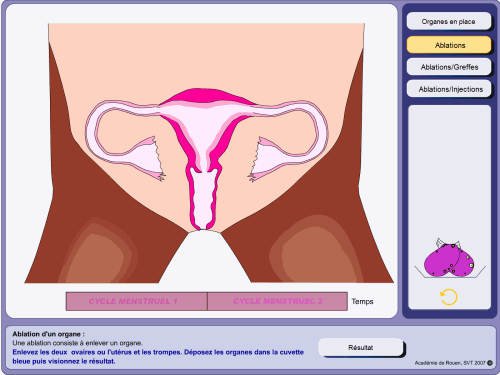Click the Académie de Rouen credit text
Screen dimensions: 500x375
[x=450, y=363]
